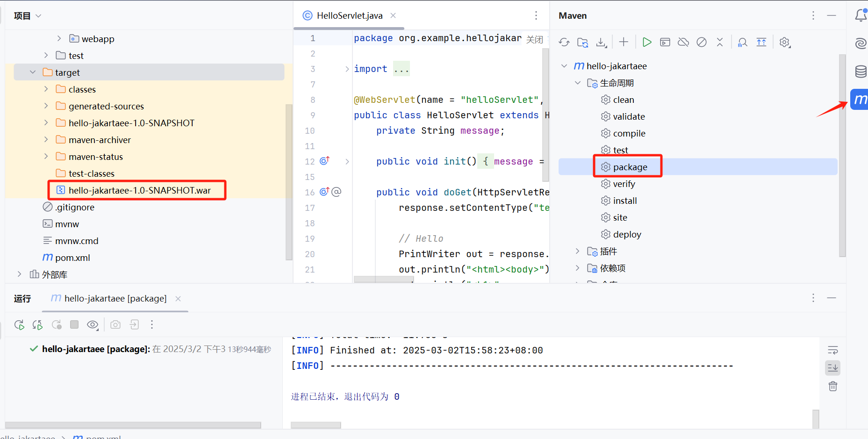
Task: Open the Maven dependency analyzer icon
Action: 742,43
